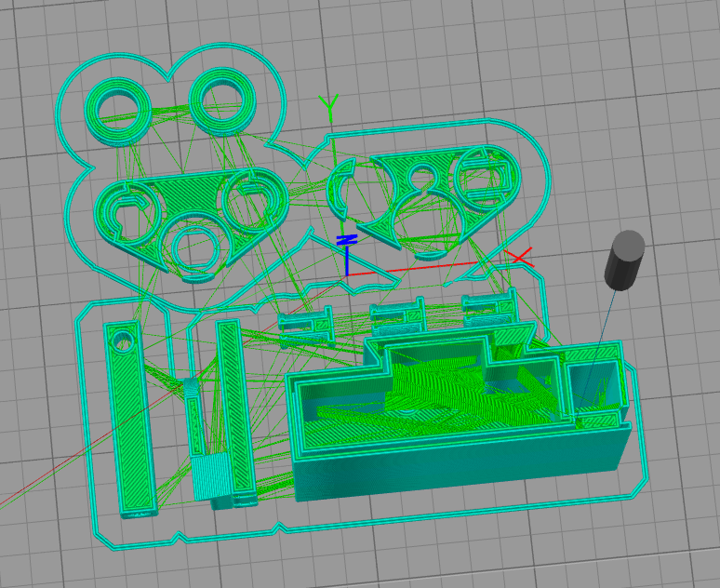Select the long bar without a hole
Image resolution: width=720 pixels, height=588 pixels.
[x=236, y=412]
